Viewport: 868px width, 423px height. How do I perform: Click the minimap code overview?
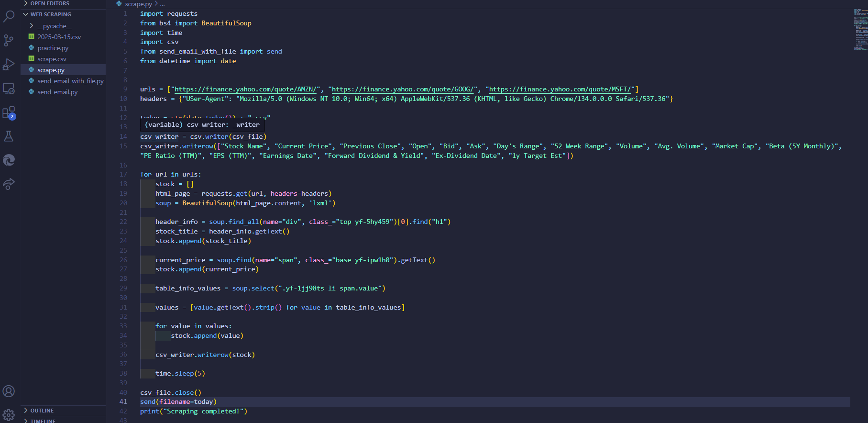[x=860, y=30]
